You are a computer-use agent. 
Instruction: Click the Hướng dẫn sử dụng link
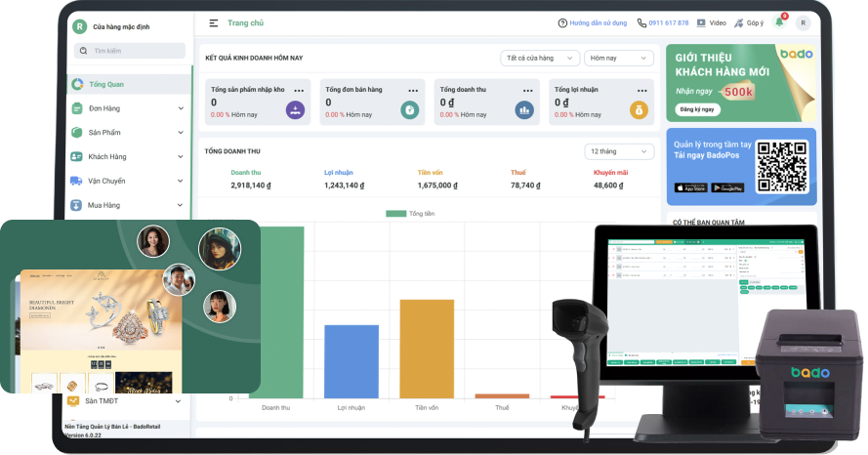point(599,23)
